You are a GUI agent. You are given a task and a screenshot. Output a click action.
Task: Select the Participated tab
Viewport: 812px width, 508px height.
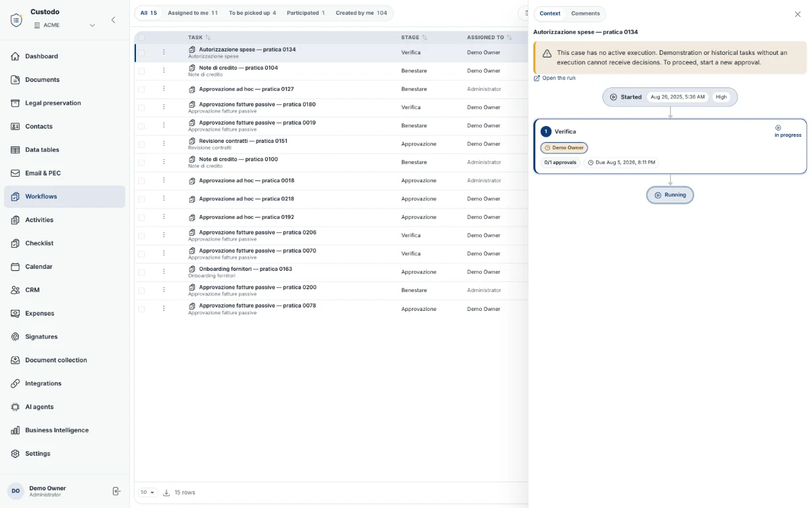305,13
